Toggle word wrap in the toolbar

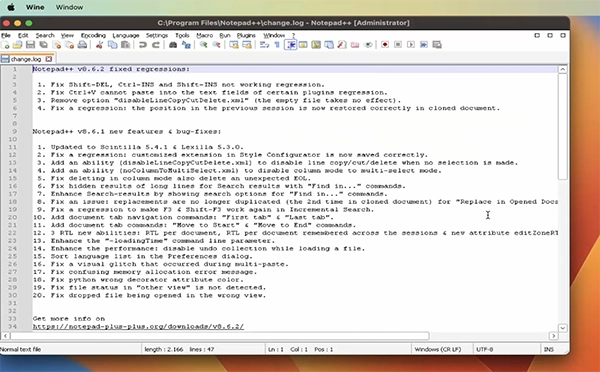tap(264, 45)
